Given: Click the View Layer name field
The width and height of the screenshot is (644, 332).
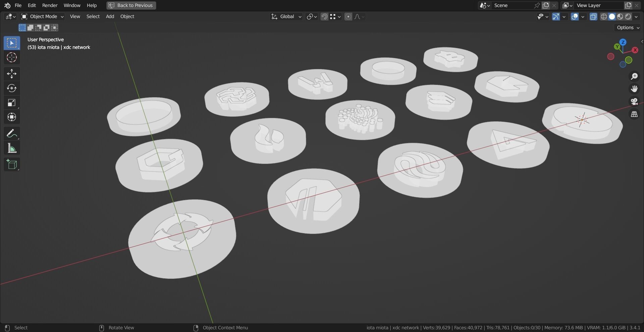Looking at the screenshot, I should tap(599, 5).
